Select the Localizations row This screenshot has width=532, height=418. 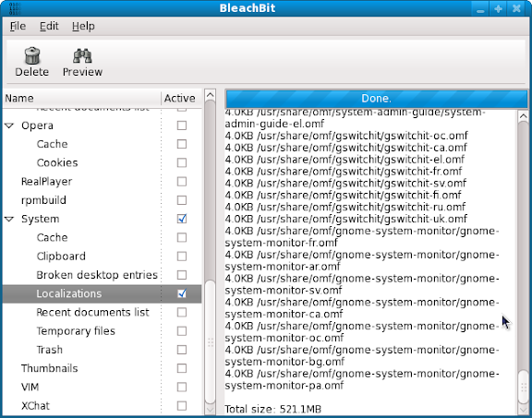point(103,293)
